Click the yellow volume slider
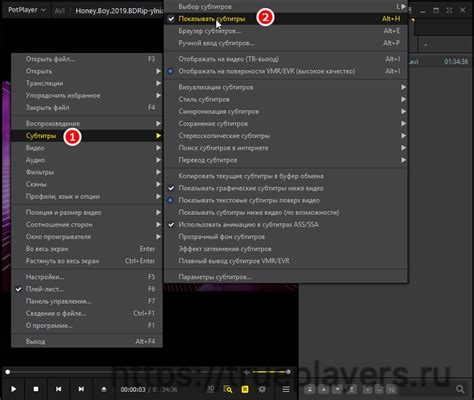The image size is (474, 400). (x=271, y=372)
